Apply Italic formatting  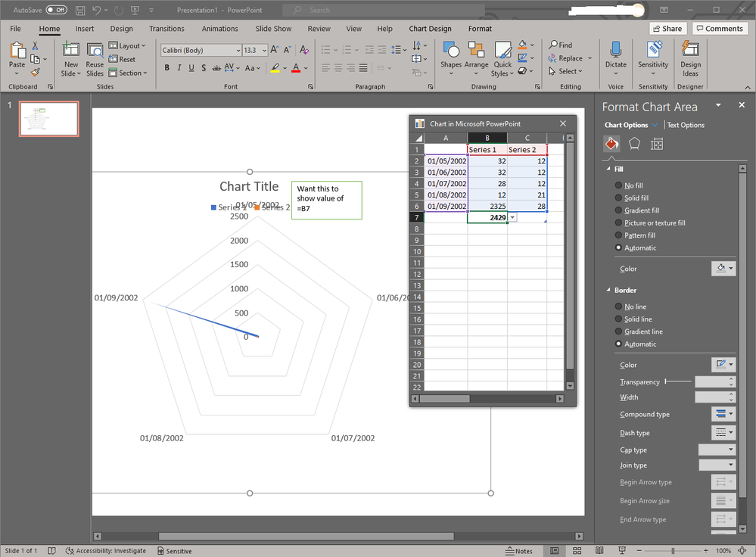[x=179, y=68]
